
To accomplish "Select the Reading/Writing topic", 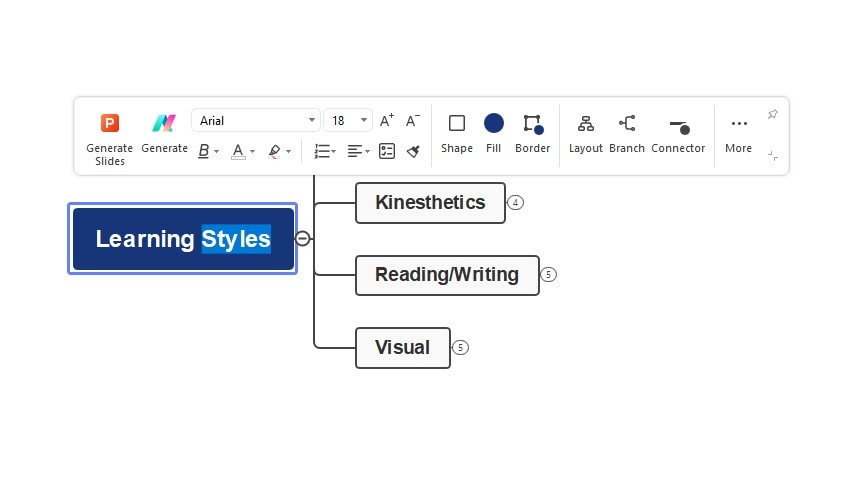I will [x=447, y=275].
